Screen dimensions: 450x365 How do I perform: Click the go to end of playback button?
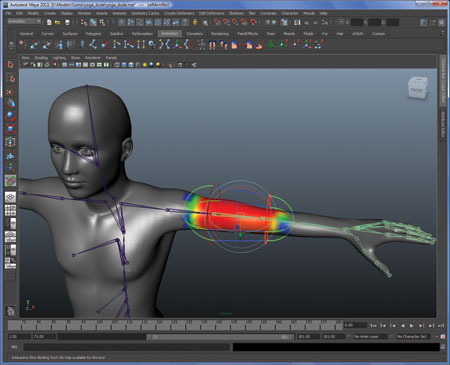(x=441, y=326)
